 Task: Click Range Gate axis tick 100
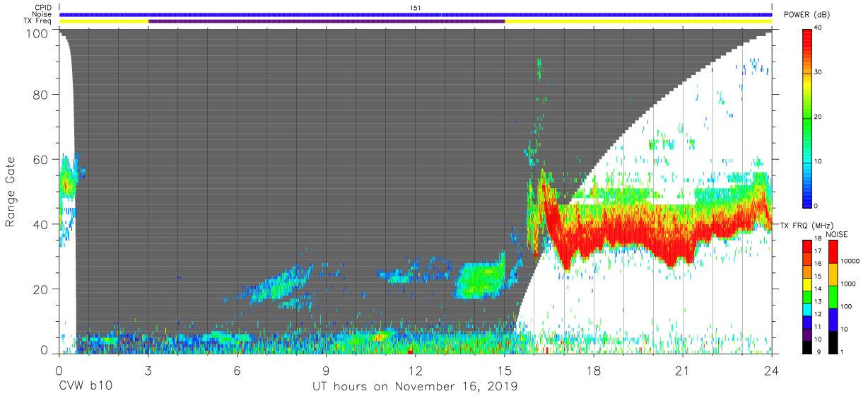tap(37, 33)
